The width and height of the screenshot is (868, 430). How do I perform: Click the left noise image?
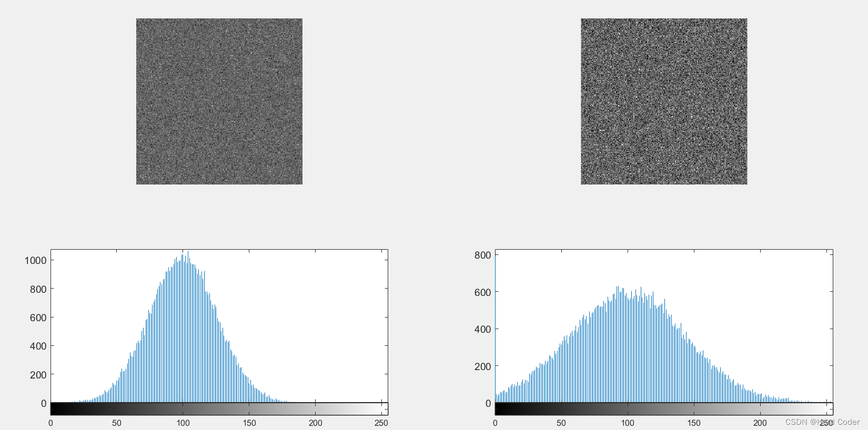(x=219, y=101)
